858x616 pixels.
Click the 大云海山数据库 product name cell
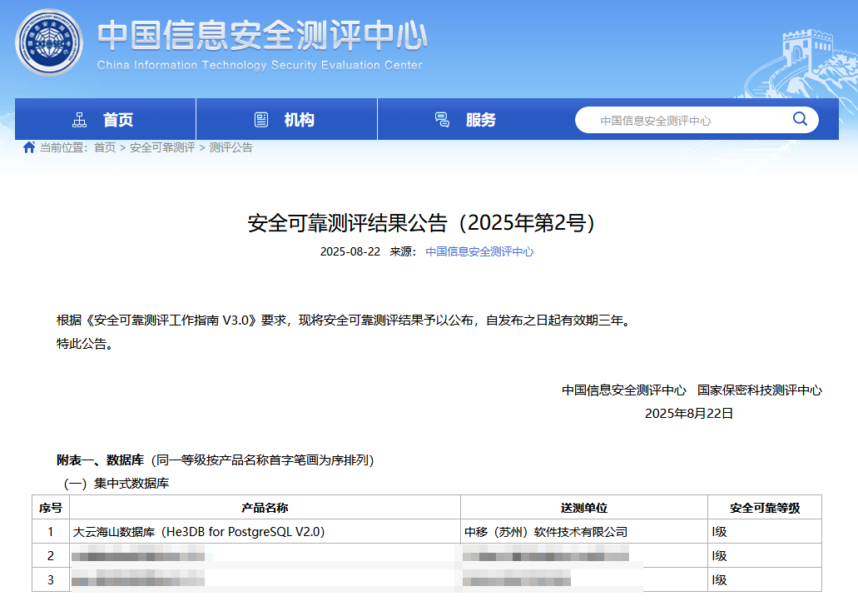265,532
